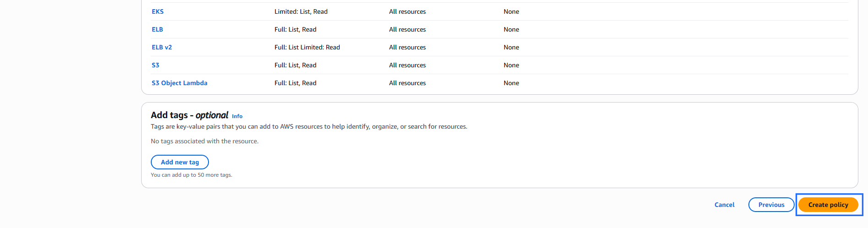
Task: Open the ELB service link
Action: pos(157,29)
